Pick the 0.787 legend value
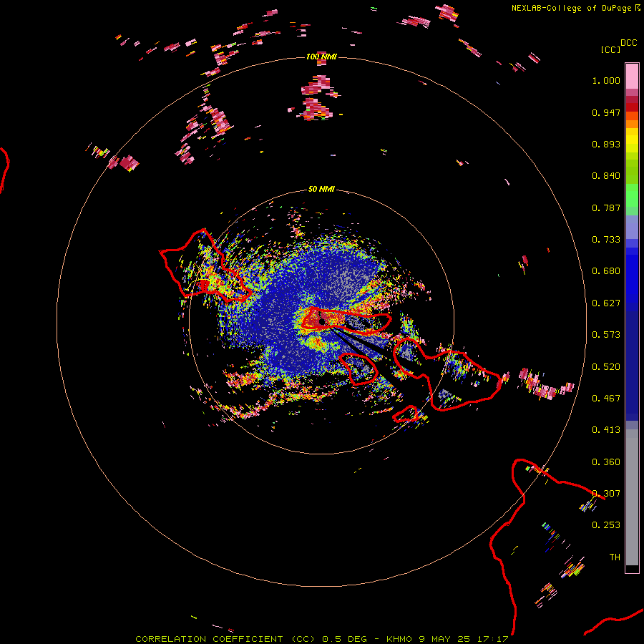The width and height of the screenshot is (644, 644). click(606, 208)
